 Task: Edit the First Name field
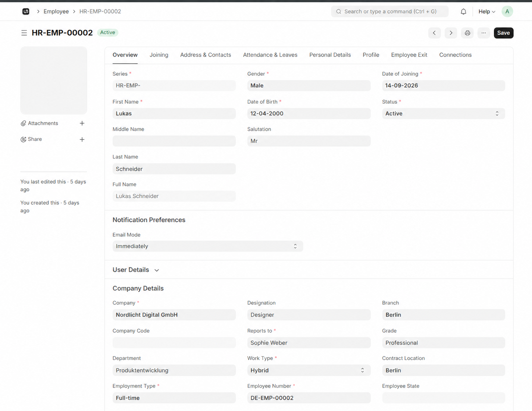click(174, 114)
